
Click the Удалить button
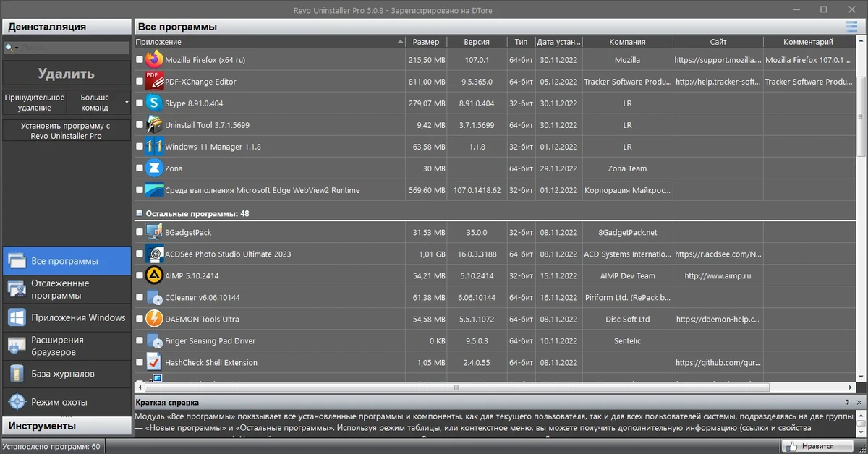(67, 74)
